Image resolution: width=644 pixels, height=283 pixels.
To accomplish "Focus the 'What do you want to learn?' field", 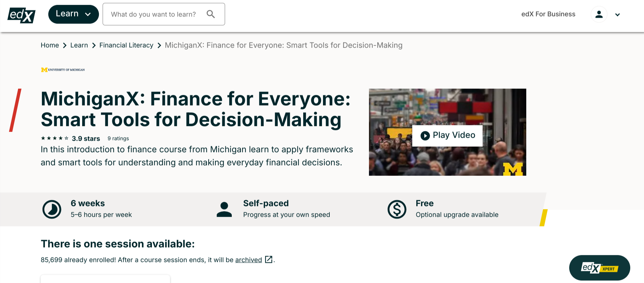I will (154, 14).
